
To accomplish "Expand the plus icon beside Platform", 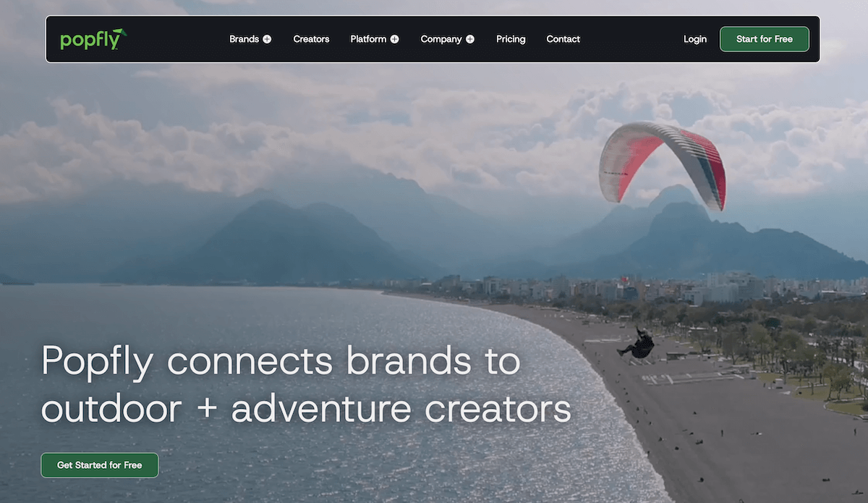I will pyautogui.click(x=394, y=39).
